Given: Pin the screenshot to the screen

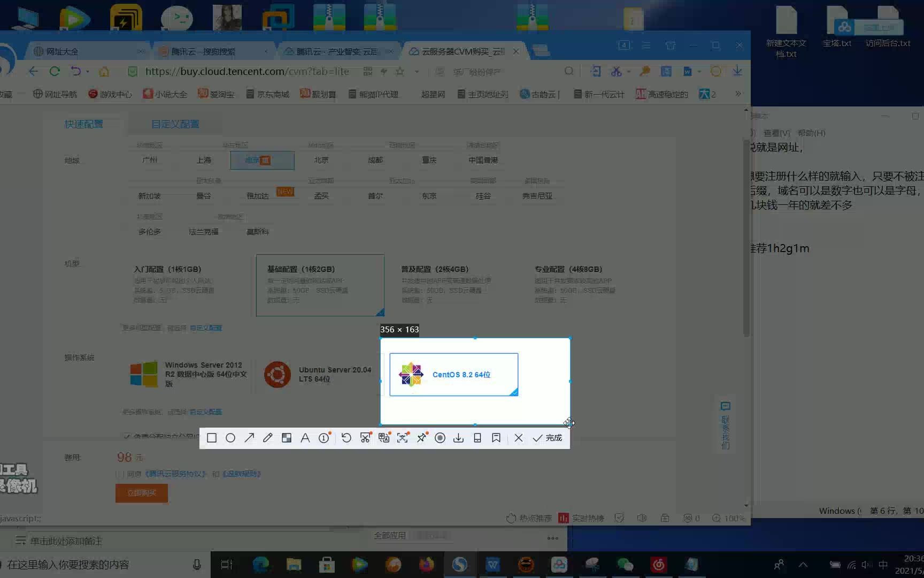Looking at the screenshot, I should pos(421,438).
